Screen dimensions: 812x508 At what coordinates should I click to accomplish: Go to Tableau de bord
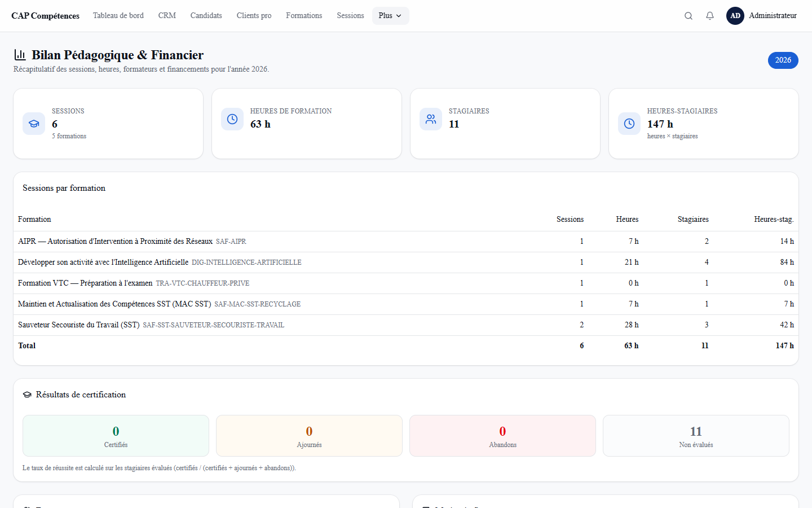pos(118,16)
